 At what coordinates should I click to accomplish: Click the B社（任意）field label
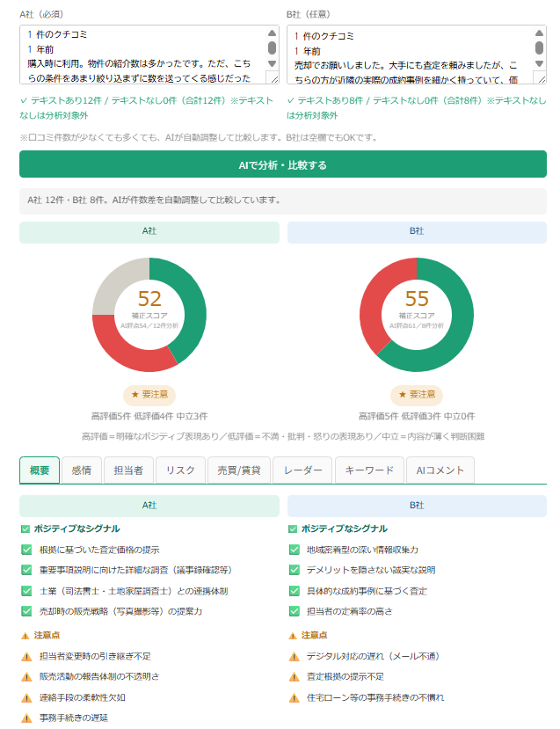(x=309, y=14)
